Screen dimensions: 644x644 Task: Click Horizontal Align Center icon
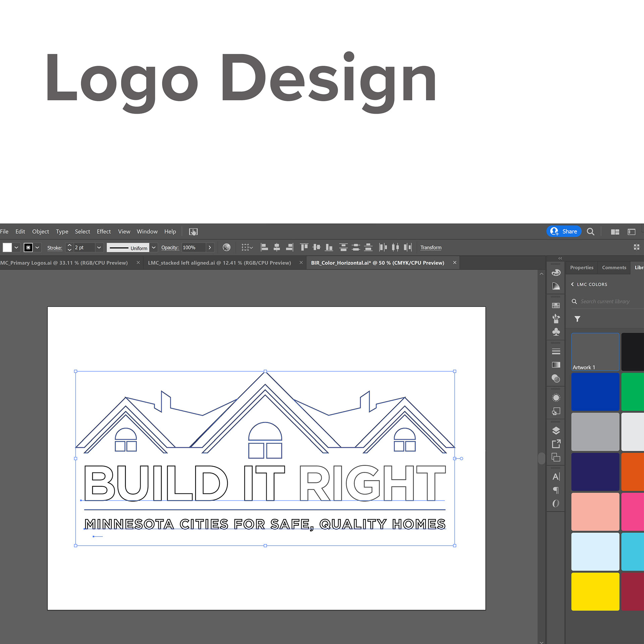click(x=277, y=248)
